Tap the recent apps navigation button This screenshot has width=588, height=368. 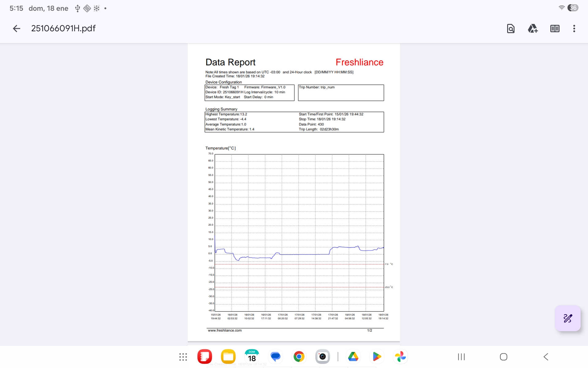click(461, 357)
